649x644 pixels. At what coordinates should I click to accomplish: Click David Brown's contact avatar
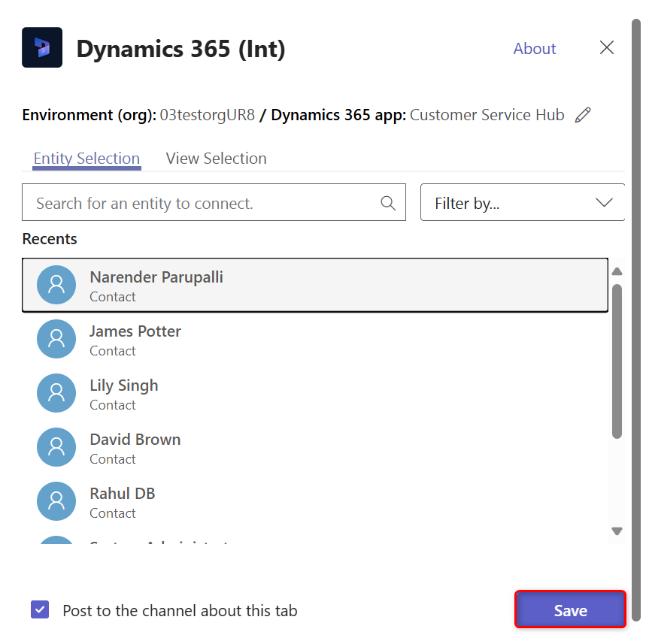click(56, 447)
